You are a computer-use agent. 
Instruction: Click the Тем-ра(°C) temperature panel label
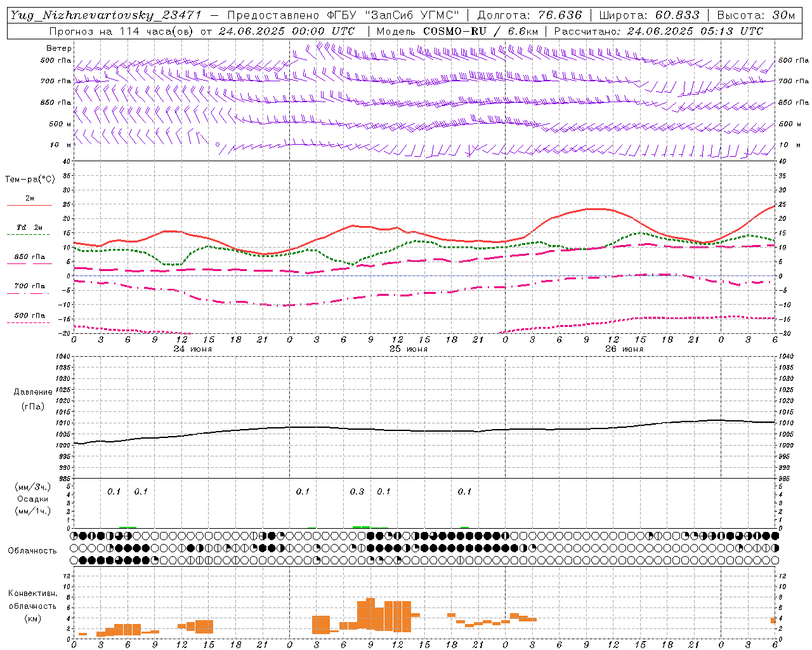tap(30, 180)
